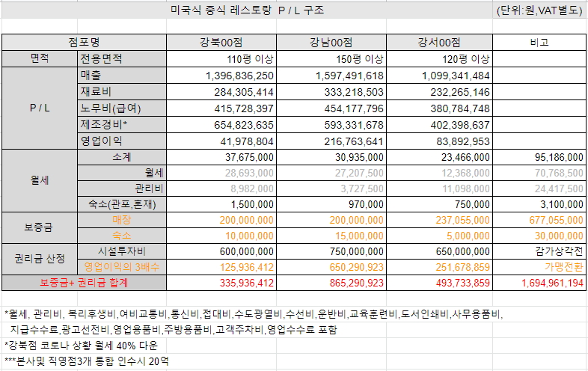Select the '전용면적' label cell

click(x=122, y=58)
